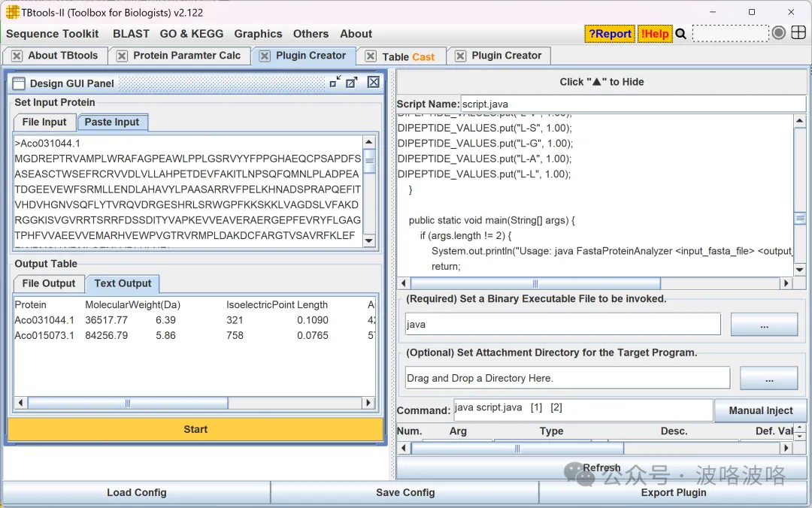Click script editor scroll down arrow
Image resolution: width=812 pixels, height=508 pixels.
(799, 269)
